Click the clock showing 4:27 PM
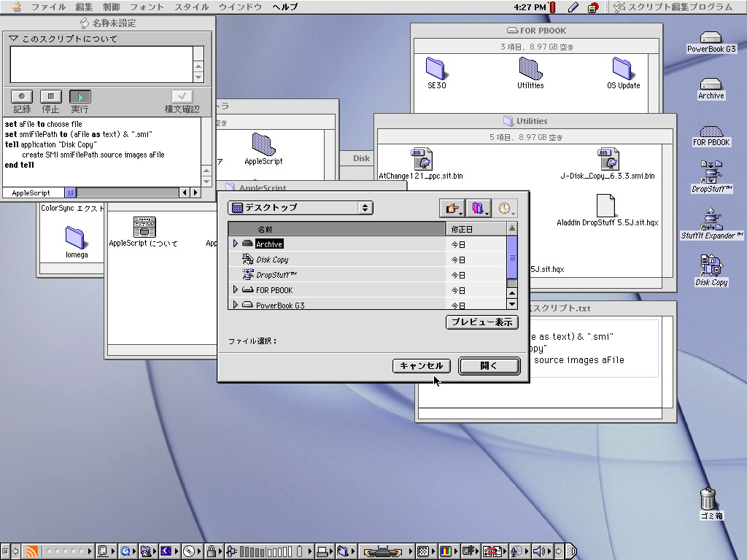Image resolution: width=747 pixels, height=560 pixels. 530,7
